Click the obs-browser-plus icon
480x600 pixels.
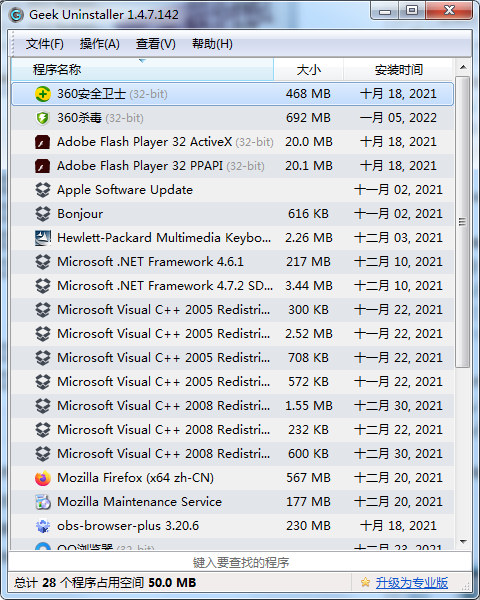click(43, 526)
